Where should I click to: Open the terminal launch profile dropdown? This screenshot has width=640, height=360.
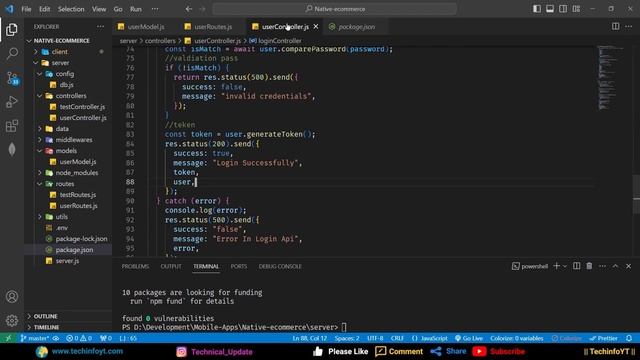pos(565,266)
